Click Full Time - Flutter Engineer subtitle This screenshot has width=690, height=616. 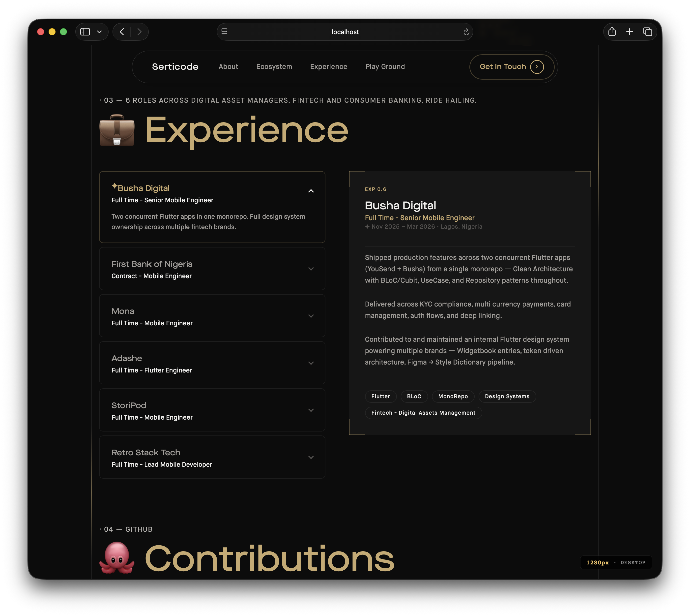pyautogui.click(x=151, y=370)
